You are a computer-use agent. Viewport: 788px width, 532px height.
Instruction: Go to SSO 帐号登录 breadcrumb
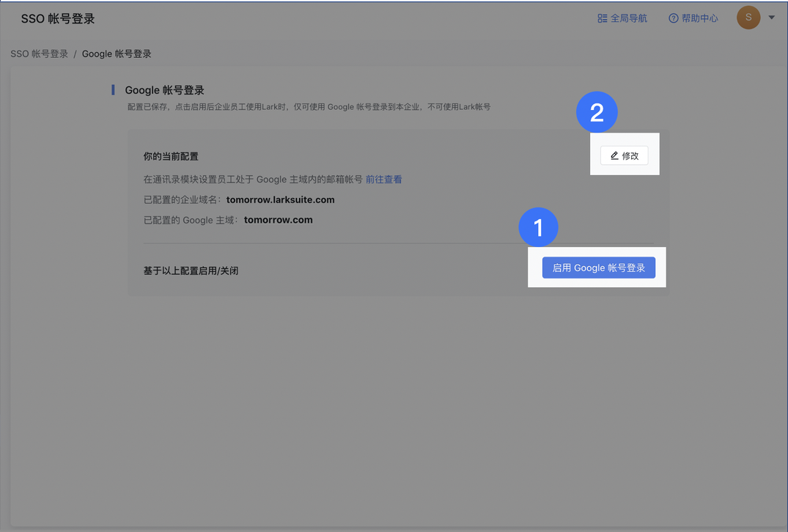pos(39,53)
